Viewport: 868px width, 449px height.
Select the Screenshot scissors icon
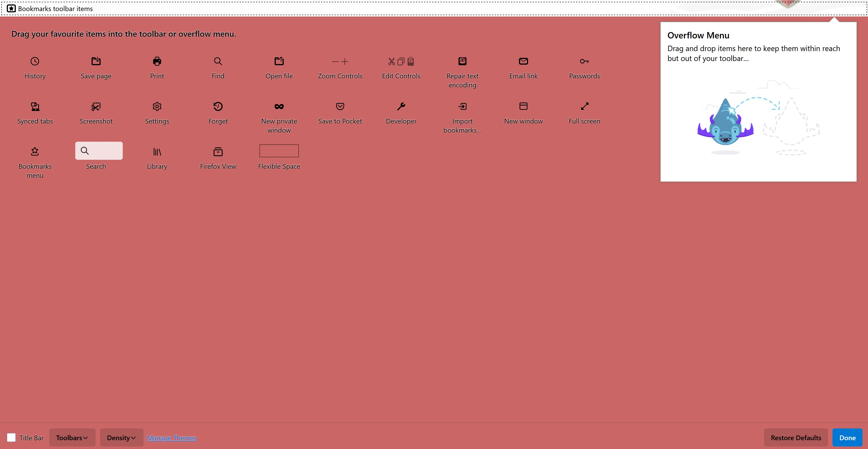click(x=96, y=106)
